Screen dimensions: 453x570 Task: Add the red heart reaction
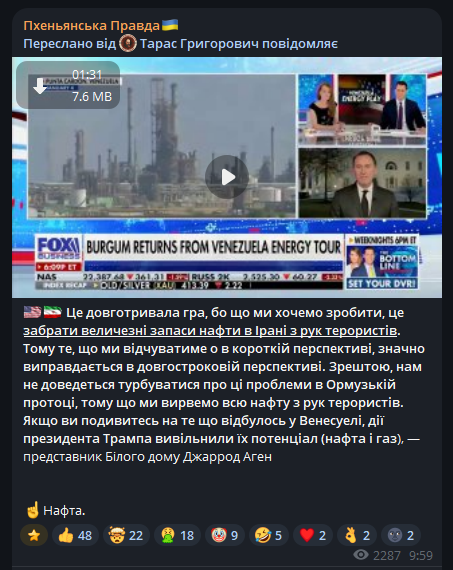(313, 535)
